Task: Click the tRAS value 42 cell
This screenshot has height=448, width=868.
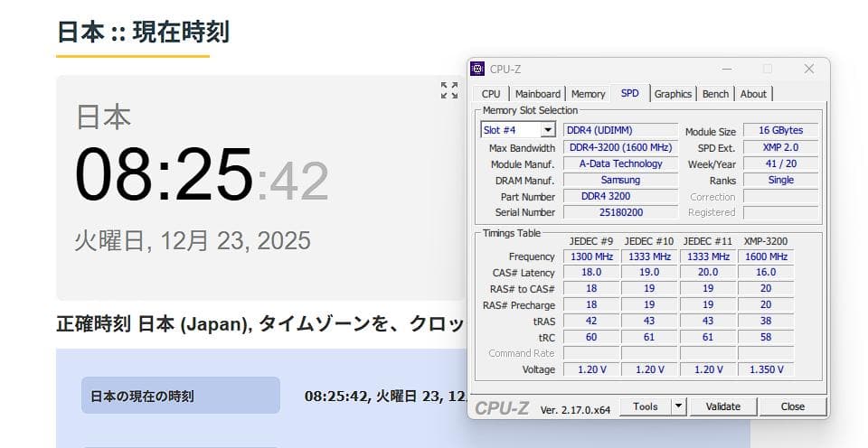Action: pyautogui.click(x=591, y=321)
